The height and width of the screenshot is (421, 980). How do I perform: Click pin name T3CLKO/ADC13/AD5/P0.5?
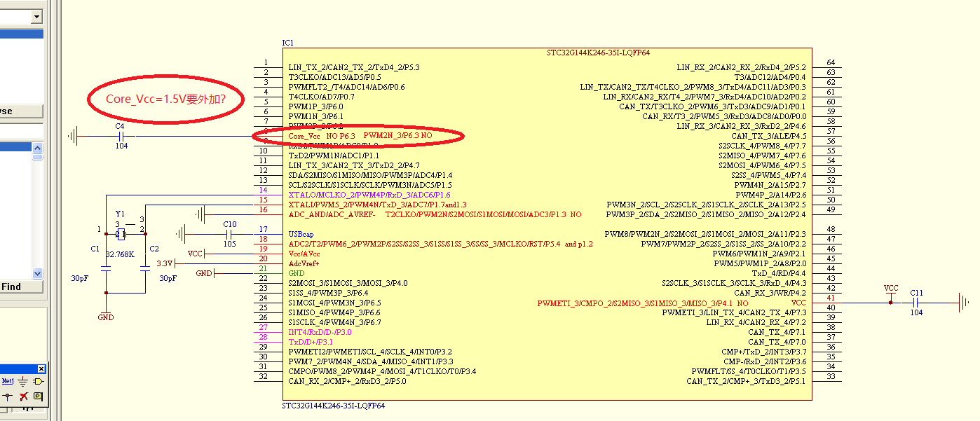(334, 76)
